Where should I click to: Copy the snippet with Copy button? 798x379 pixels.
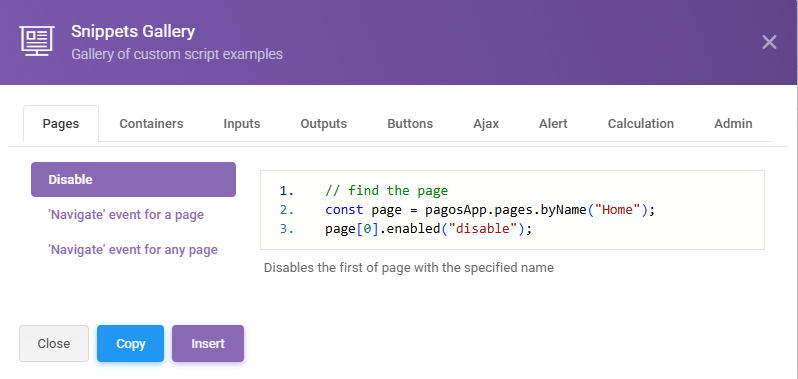tap(131, 343)
